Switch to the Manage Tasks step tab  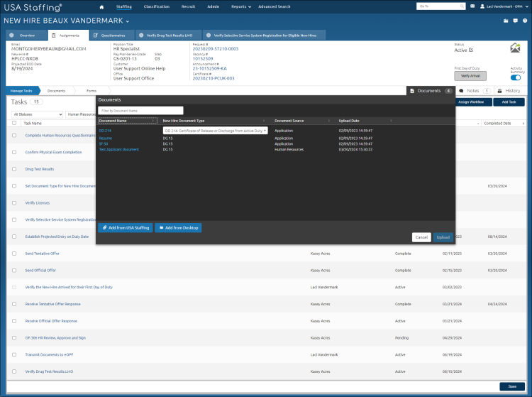click(22, 91)
